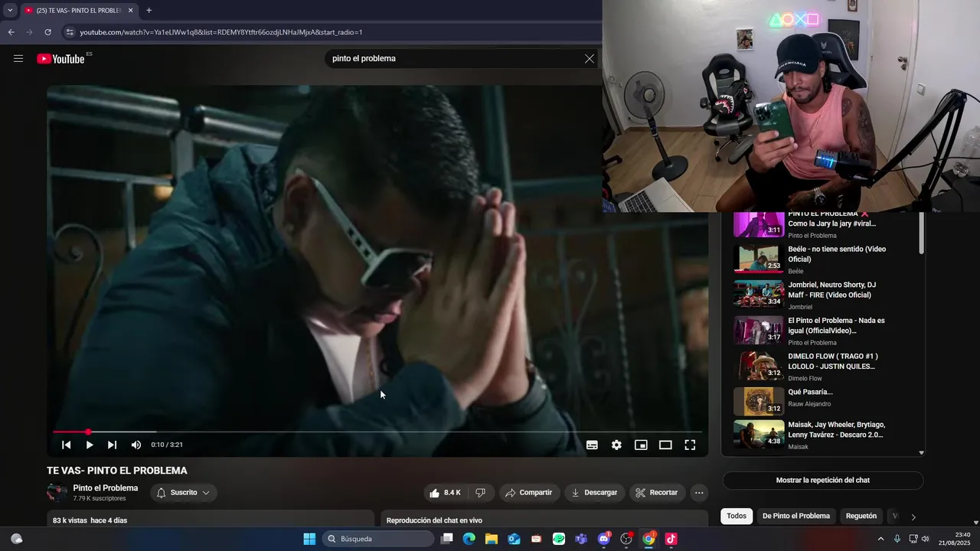Screen dimensions: 980x551
Task: Show hidden system tray icons
Action: (880, 539)
